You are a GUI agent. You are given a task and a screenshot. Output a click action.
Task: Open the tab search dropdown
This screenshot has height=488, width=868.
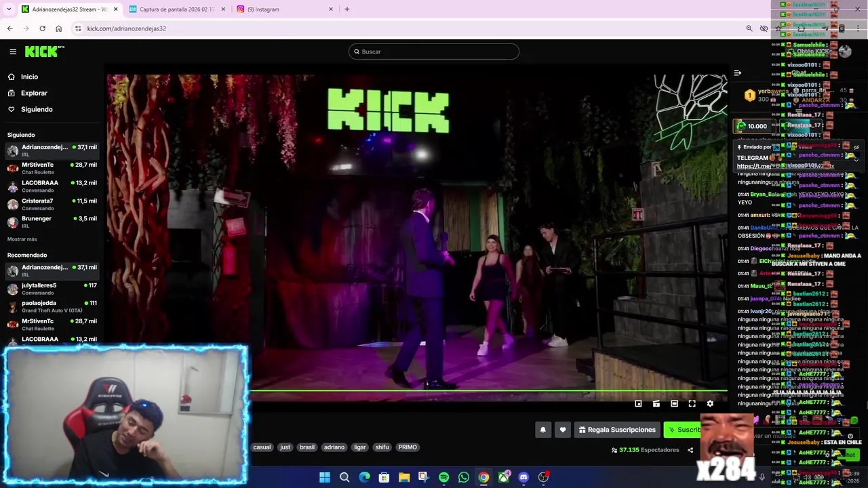pos(9,9)
